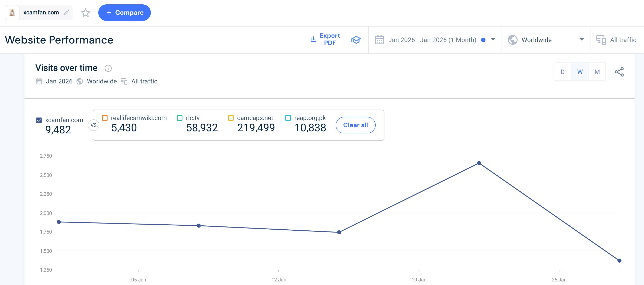Click the pencil edit icon beside xcamfan.com
Image resolution: width=644 pixels, height=285 pixels.
66,13
